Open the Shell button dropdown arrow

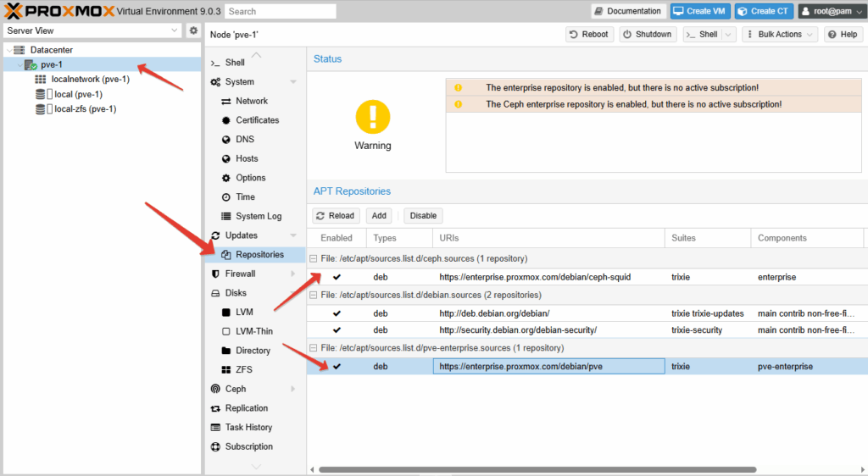click(x=728, y=34)
